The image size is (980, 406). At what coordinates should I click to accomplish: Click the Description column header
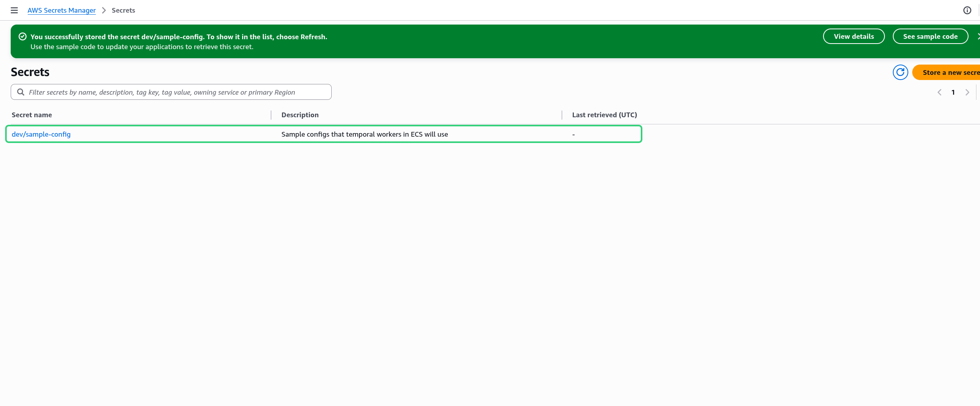click(x=300, y=115)
